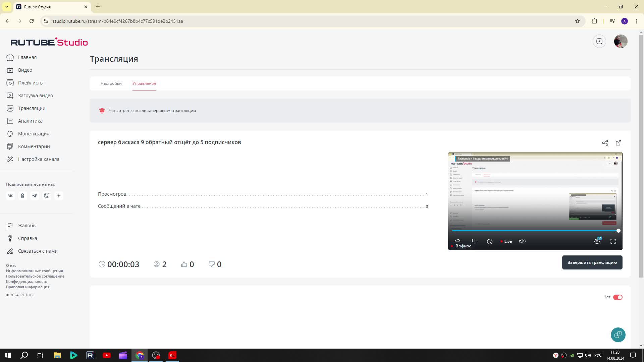Open VK social link icon
This screenshot has height=362, width=644.
pos(10,196)
